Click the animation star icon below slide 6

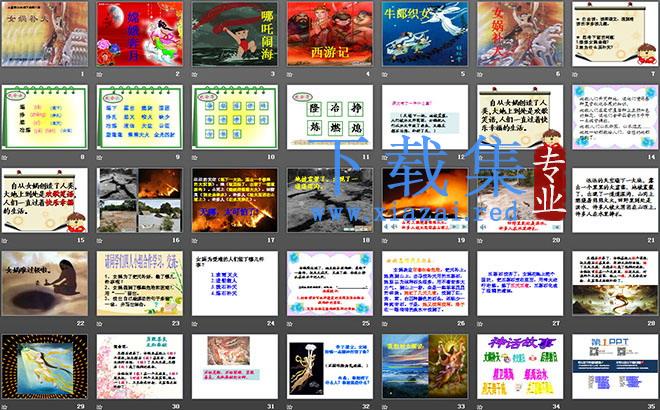click(480, 74)
